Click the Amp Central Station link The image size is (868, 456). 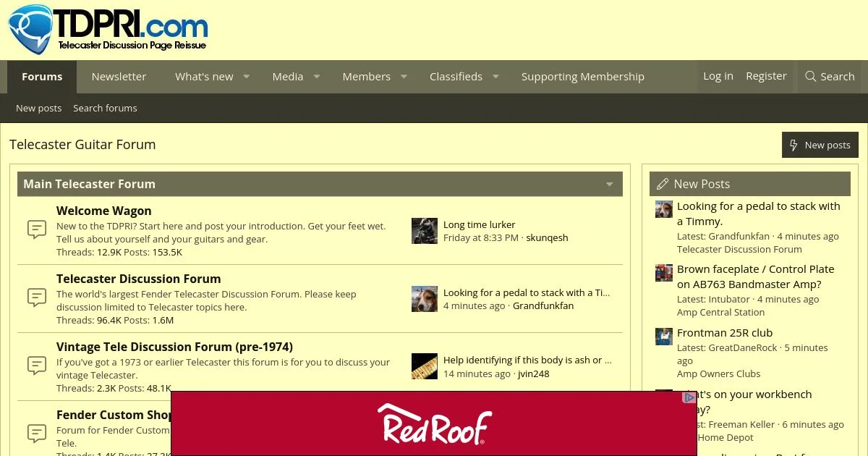pos(720,312)
